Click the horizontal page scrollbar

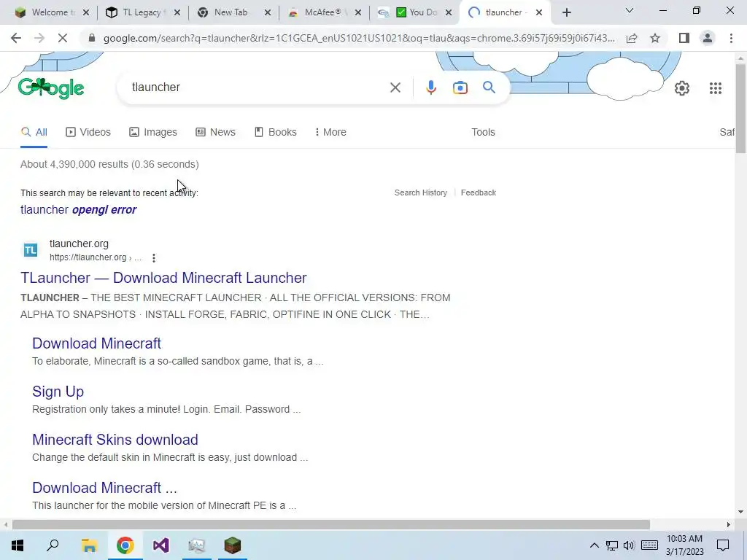pos(331,524)
